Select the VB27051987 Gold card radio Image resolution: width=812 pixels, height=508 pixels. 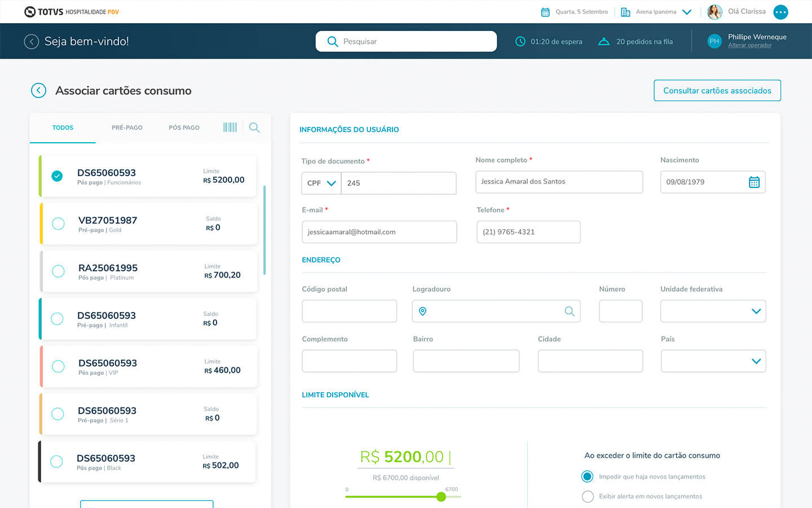(x=58, y=224)
